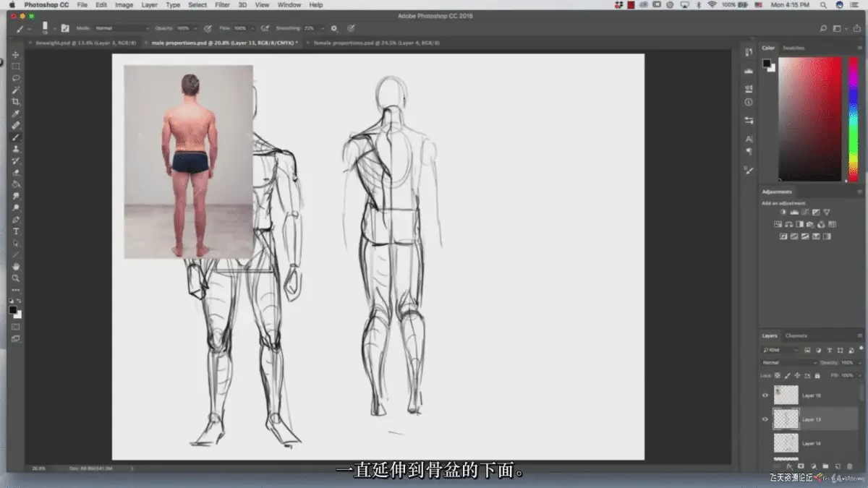Select Layer 14 thumbnail
This screenshot has height=488, width=868.
pyautogui.click(x=786, y=442)
